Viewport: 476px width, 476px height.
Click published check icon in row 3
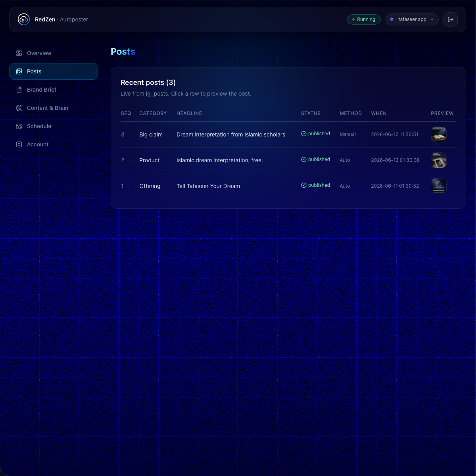[304, 134]
